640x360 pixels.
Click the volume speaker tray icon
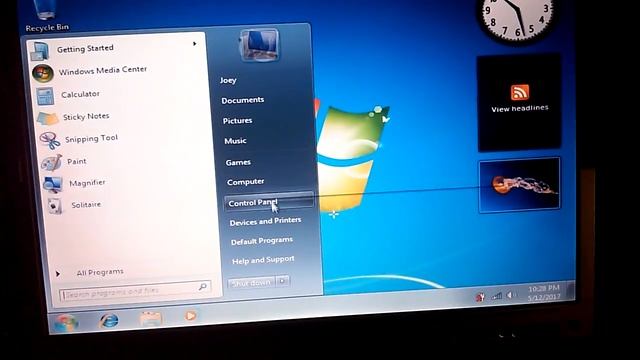tap(510, 295)
